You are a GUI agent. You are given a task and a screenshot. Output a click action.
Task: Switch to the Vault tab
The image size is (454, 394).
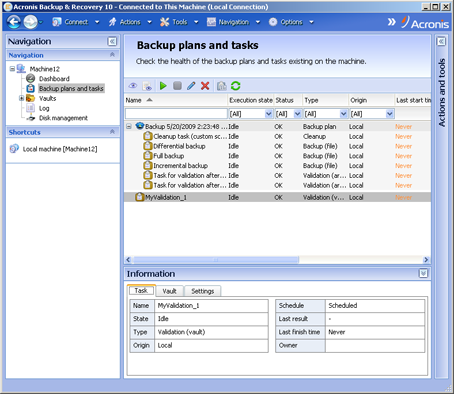coord(169,291)
